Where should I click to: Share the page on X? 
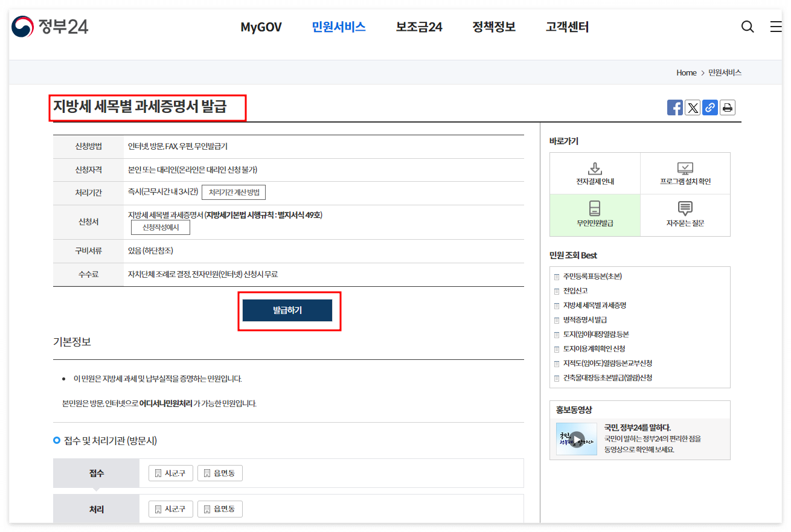[693, 107]
